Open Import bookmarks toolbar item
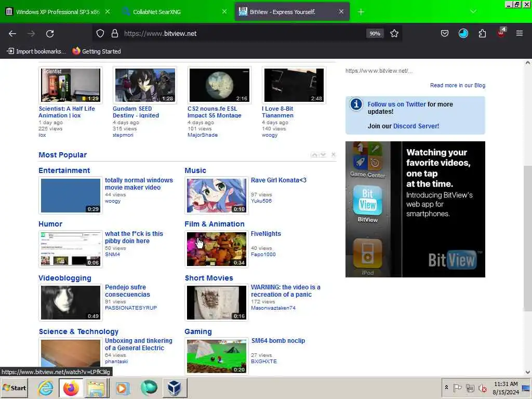532x399 pixels. 36,51
